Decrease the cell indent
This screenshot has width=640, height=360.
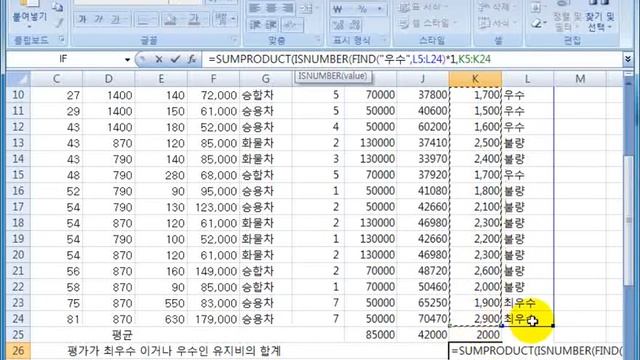click(256, 25)
